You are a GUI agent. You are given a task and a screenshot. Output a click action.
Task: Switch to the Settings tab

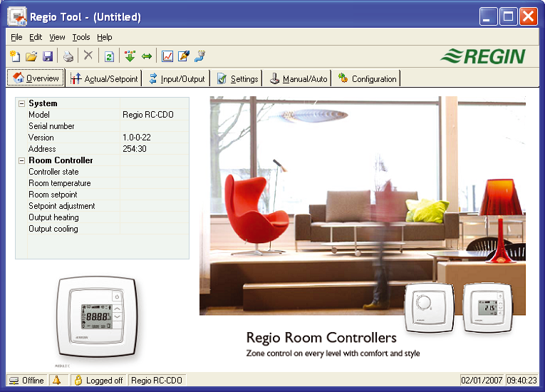click(237, 78)
